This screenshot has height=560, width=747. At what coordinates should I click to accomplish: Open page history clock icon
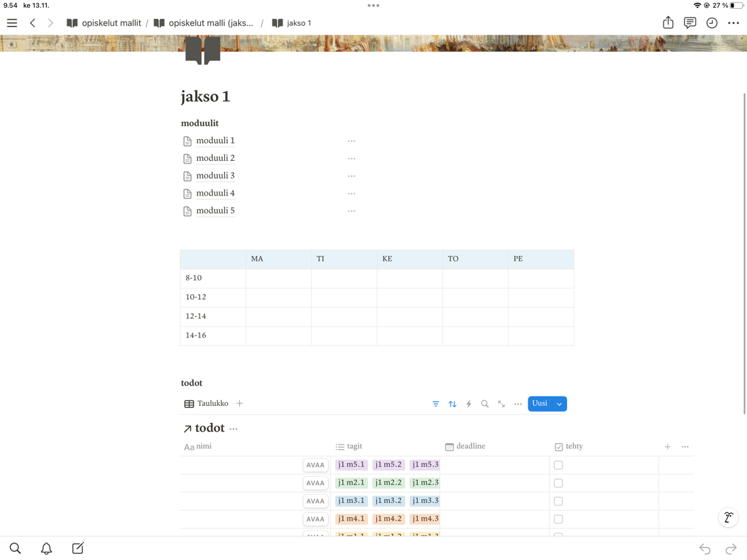pos(712,23)
